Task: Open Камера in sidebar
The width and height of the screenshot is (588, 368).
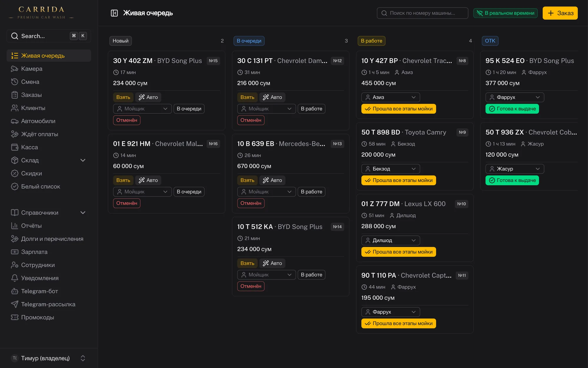Action: coord(49,69)
